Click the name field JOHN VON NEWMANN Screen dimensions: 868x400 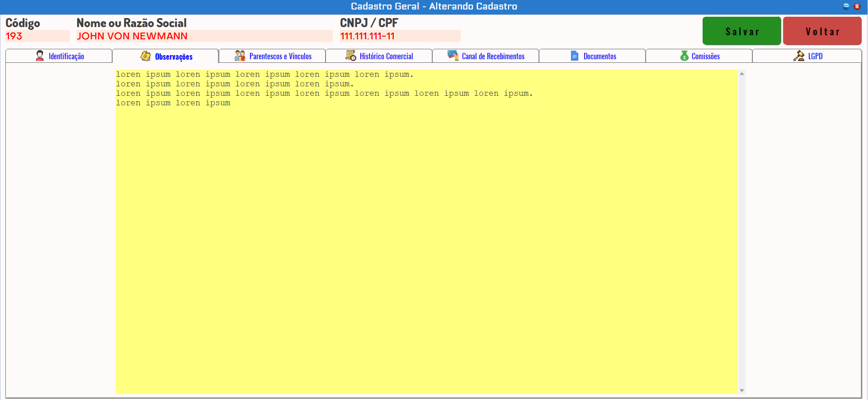(204, 36)
